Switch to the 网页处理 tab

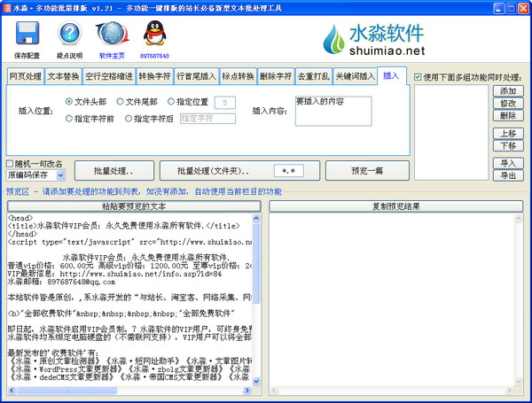point(25,76)
